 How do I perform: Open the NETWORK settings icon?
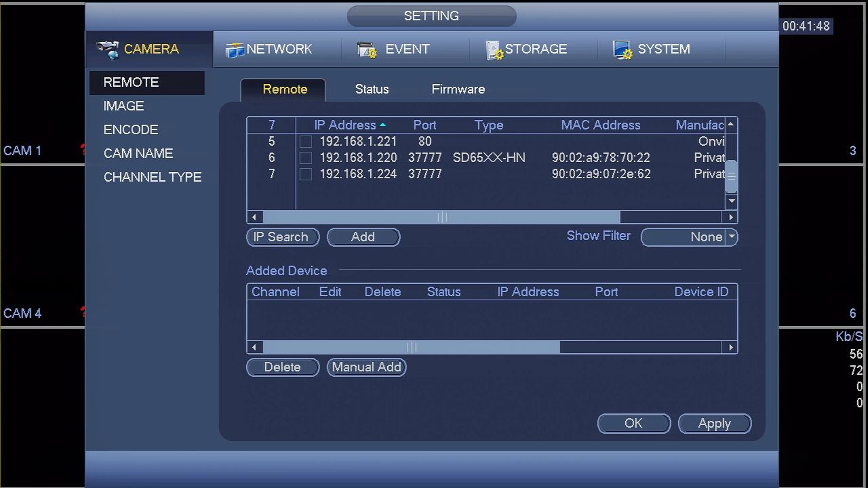(x=235, y=50)
